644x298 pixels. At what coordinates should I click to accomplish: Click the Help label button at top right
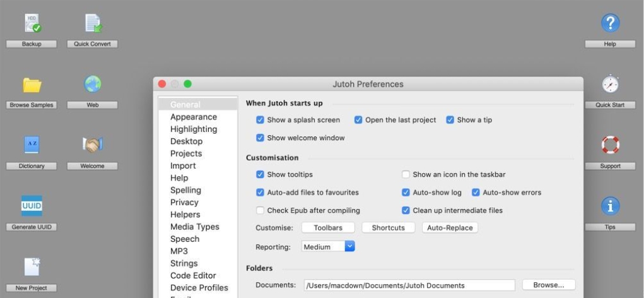click(x=610, y=44)
